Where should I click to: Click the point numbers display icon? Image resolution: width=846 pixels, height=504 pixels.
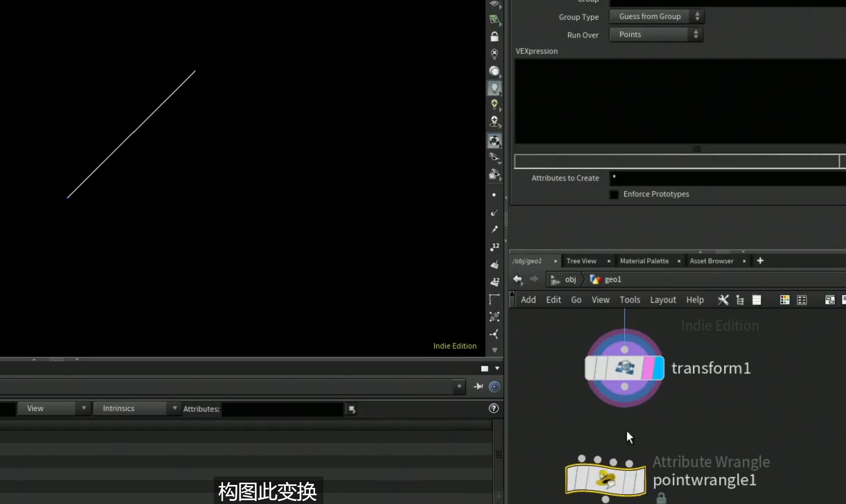pyautogui.click(x=494, y=247)
